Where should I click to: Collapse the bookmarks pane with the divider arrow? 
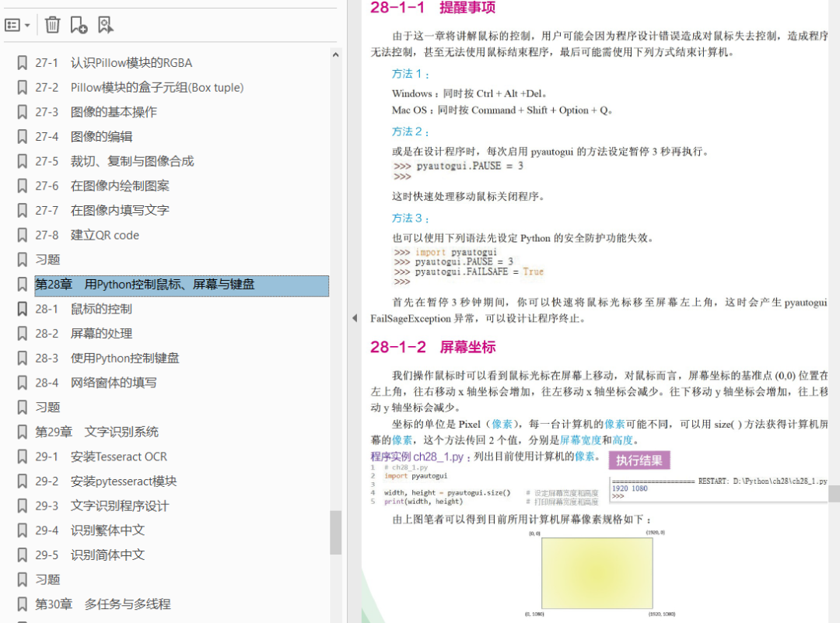coord(354,318)
